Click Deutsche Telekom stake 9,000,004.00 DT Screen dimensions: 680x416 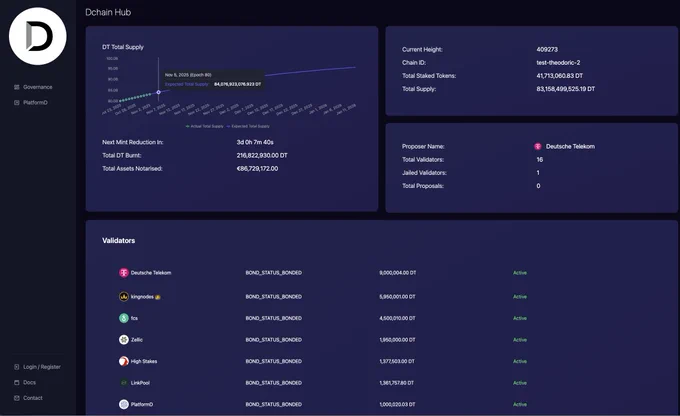(398, 273)
